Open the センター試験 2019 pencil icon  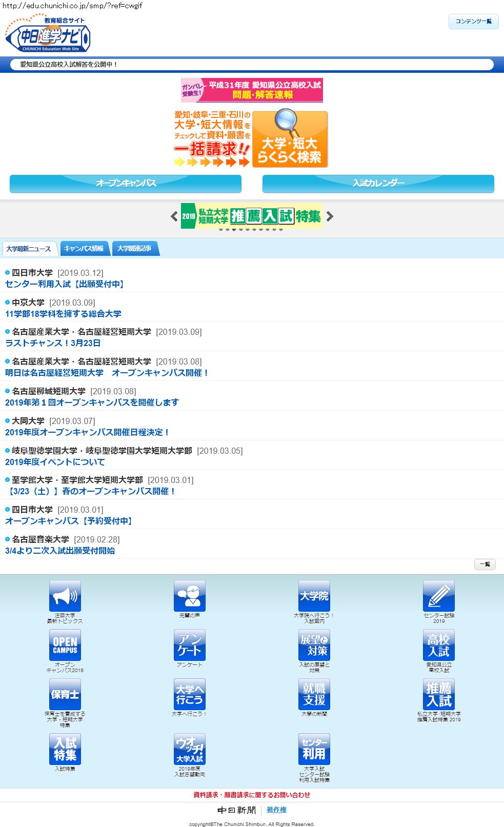click(x=439, y=596)
